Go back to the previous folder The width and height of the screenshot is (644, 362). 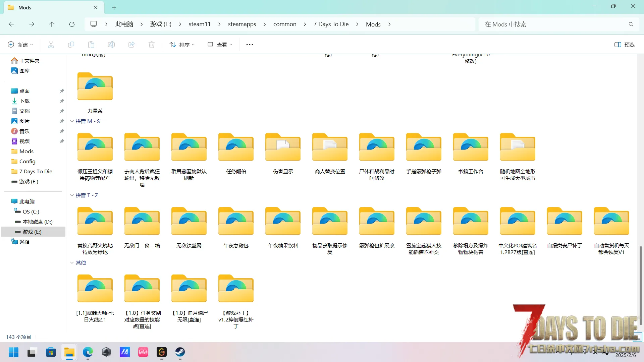pos(11,24)
